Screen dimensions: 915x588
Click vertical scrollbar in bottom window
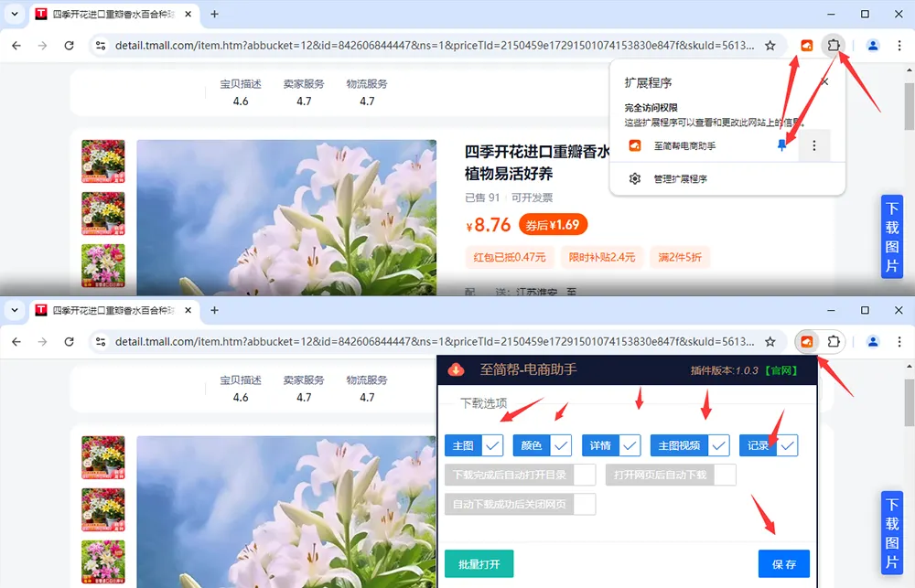point(910,402)
